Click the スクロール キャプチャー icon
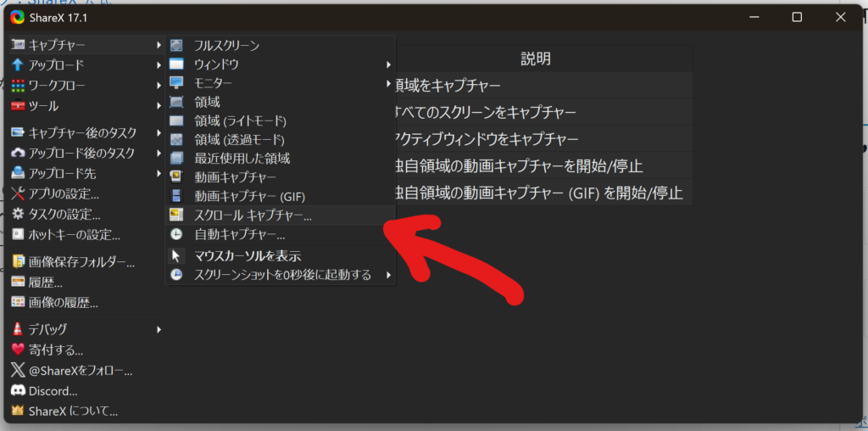Viewport: 868px width, 431px height. tap(176, 215)
